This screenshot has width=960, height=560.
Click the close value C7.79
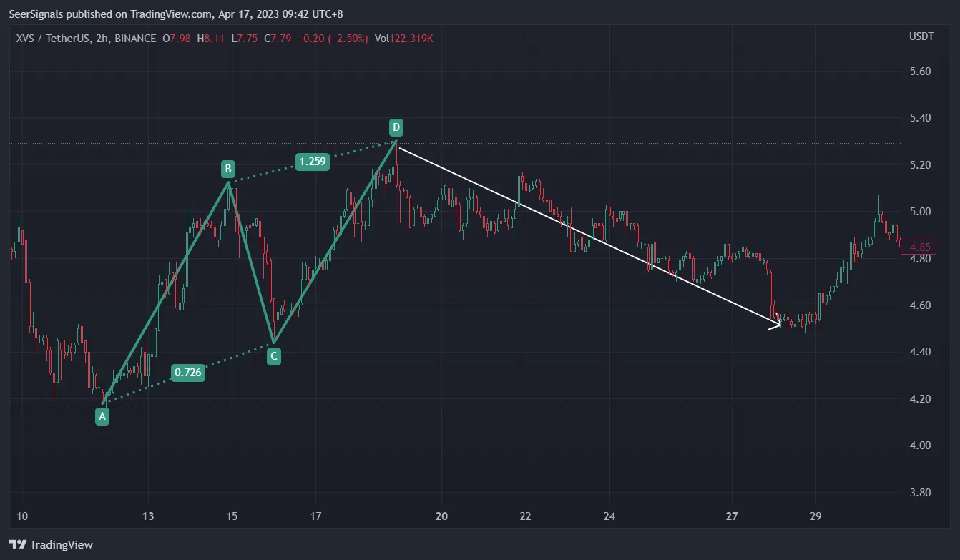coord(277,38)
